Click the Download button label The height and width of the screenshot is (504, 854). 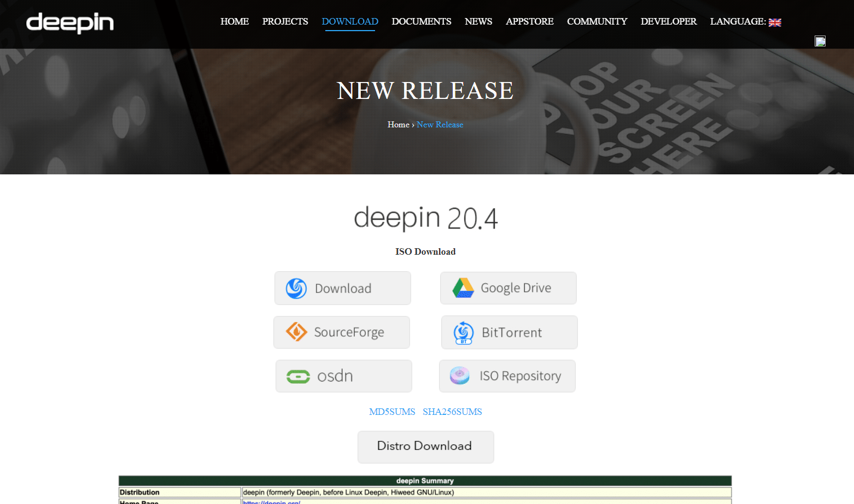click(x=343, y=289)
